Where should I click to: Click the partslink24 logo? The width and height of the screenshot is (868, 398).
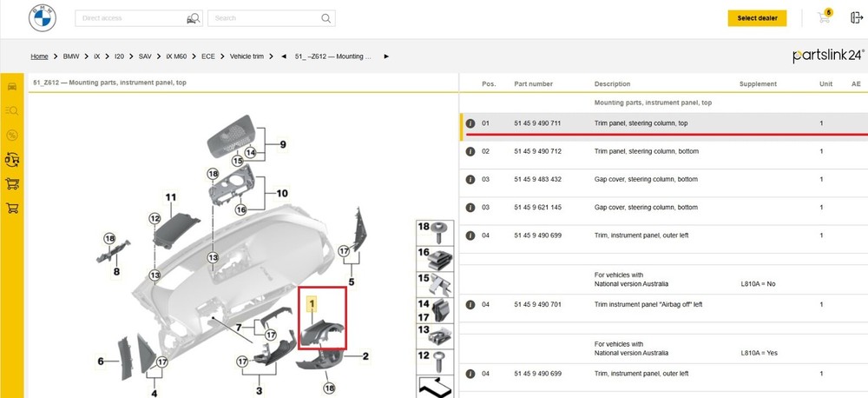pyautogui.click(x=828, y=56)
